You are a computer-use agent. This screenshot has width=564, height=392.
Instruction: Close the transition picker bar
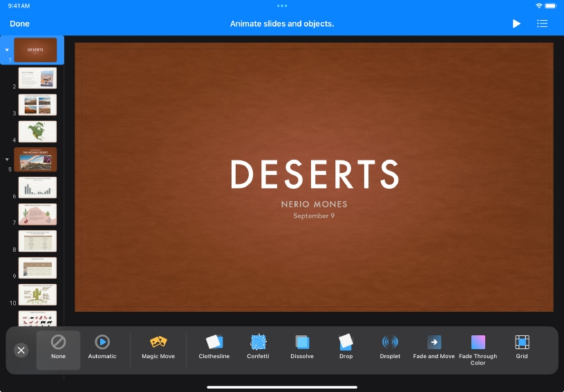click(x=21, y=351)
